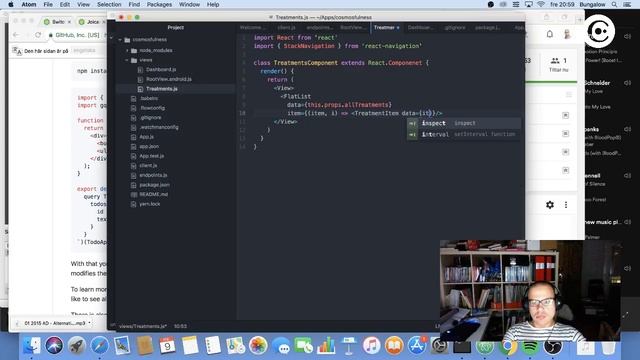Viewport: 640px width, 360px height.
Task: Open Photos from the Dock
Action: point(258,346)
